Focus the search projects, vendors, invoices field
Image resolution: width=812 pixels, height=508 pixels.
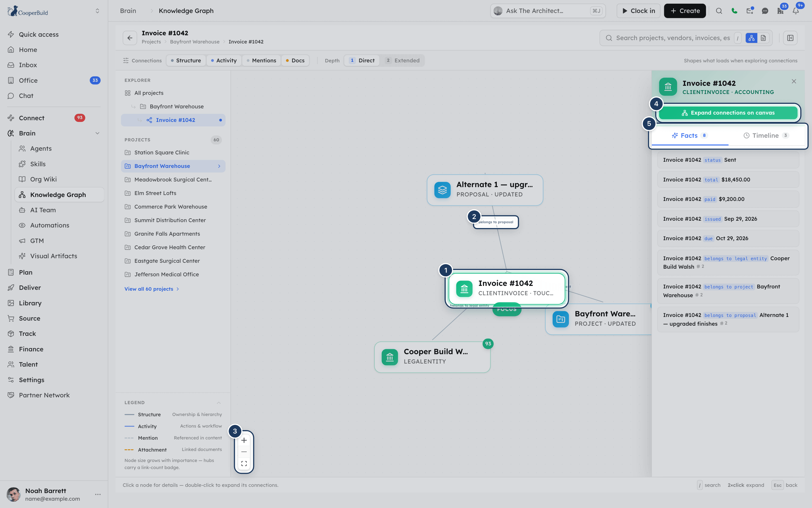tap(673, 38)
